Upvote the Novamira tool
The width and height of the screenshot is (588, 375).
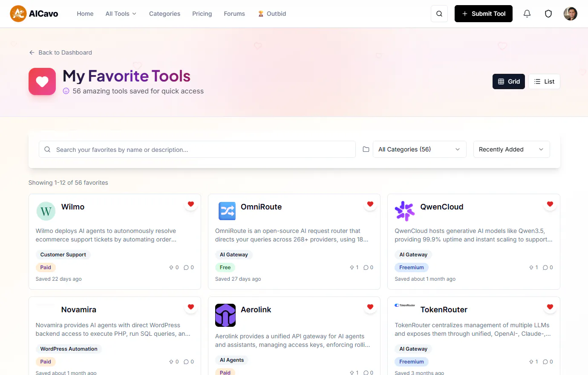tap(174, 362)
